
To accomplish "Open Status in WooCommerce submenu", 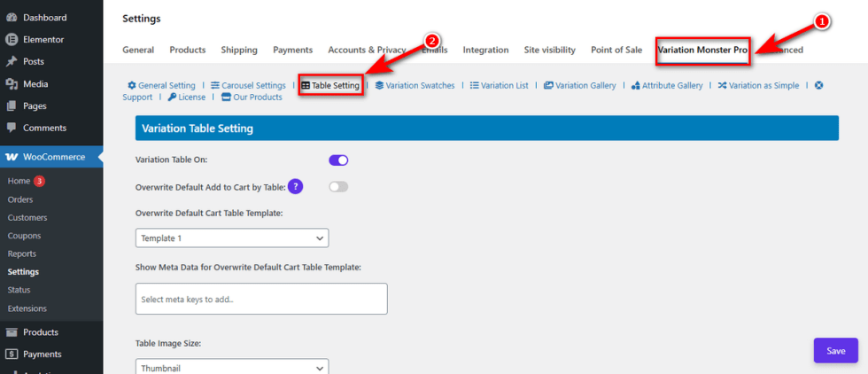I will point(19,290).
